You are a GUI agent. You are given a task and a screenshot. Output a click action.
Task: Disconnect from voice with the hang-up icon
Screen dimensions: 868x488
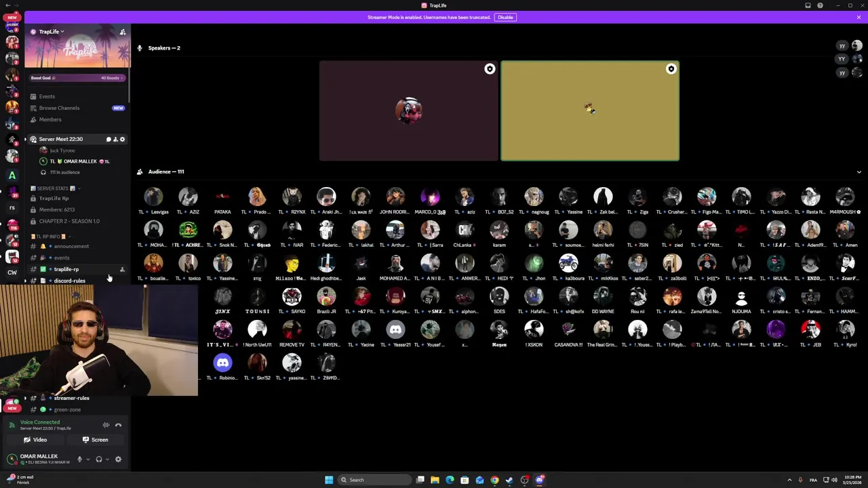tap(118, 425)
